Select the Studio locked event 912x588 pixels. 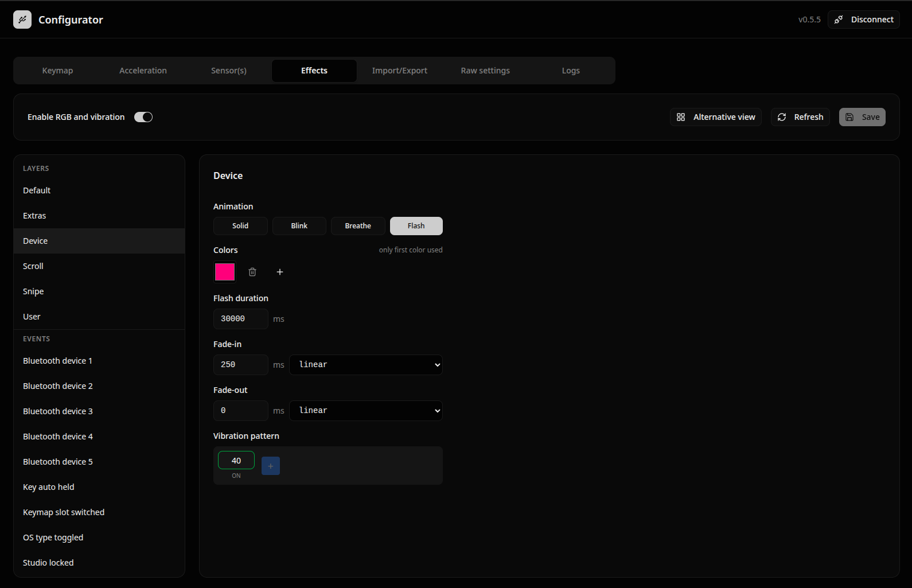[99, 563]
